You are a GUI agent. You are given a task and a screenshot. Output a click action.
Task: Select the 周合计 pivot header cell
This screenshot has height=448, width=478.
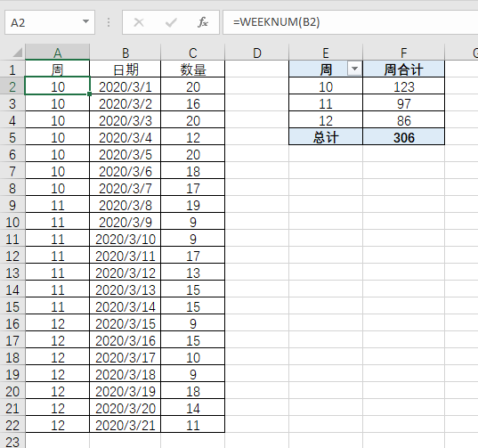[403, 69]
